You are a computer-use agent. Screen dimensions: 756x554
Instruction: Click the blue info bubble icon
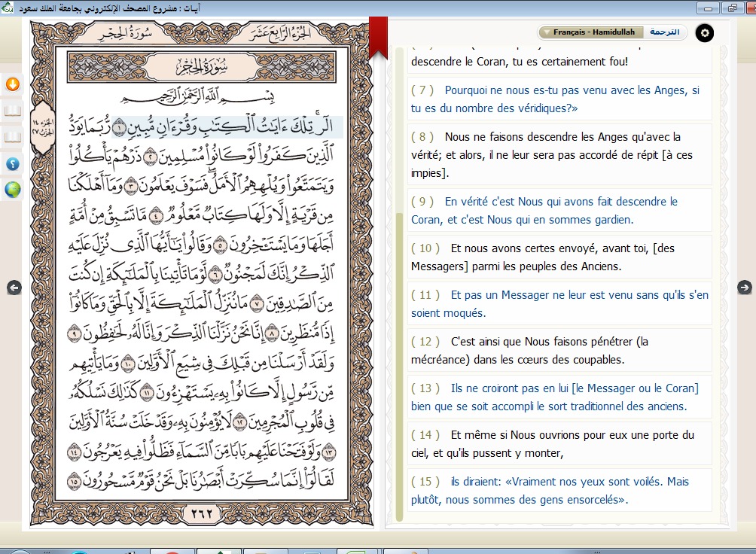(13, 164)
